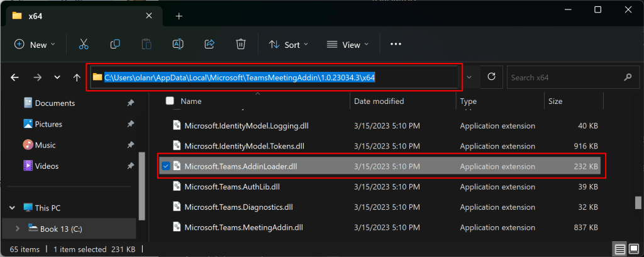Go up one folder level arrow

tap(76, 77)
